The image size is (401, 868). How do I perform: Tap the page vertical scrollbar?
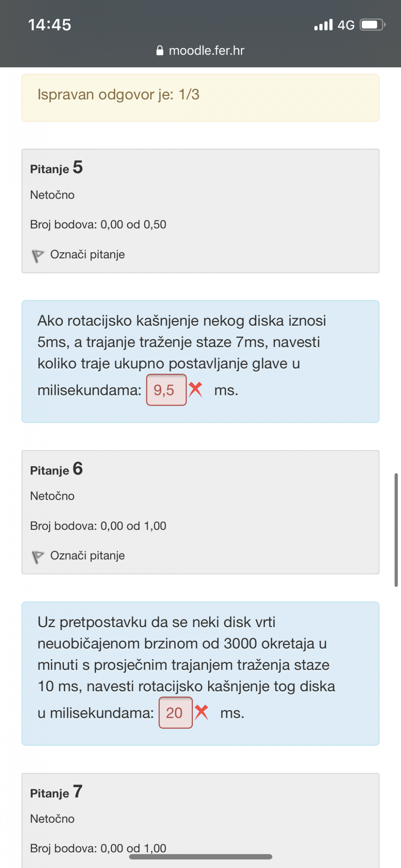(x=396, y=530)
